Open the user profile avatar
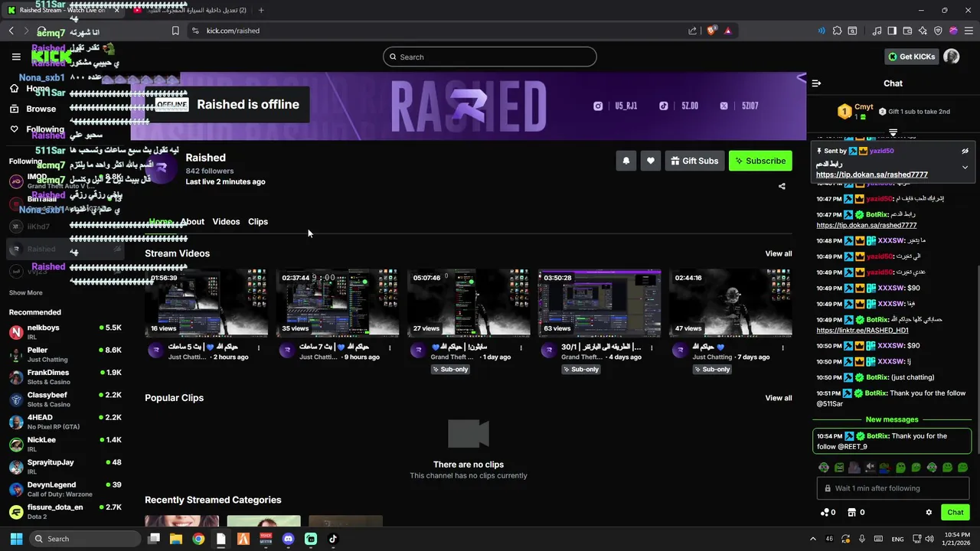Image resolution: width=980 pixels, height=551 pixels. click(952, 57)
